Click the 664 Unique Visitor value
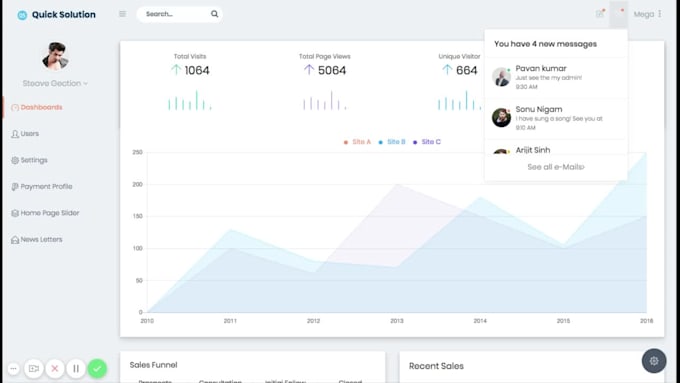 click(467, 70)
